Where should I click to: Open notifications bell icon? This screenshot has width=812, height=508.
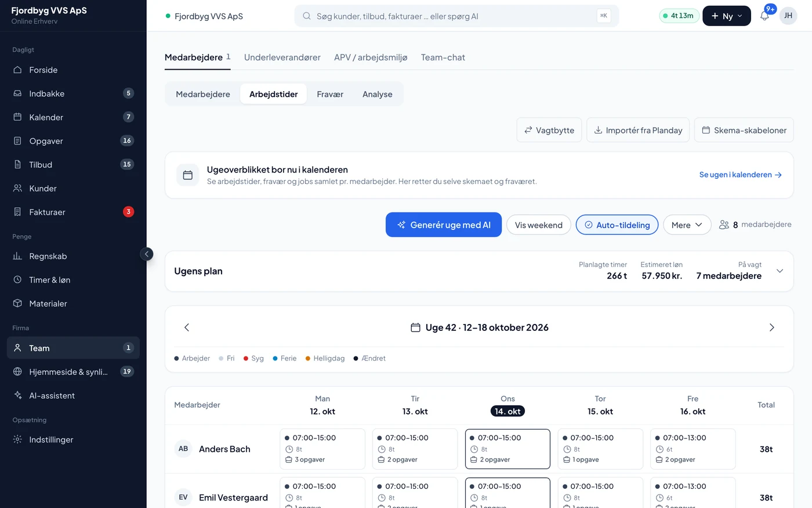[764, 16]
